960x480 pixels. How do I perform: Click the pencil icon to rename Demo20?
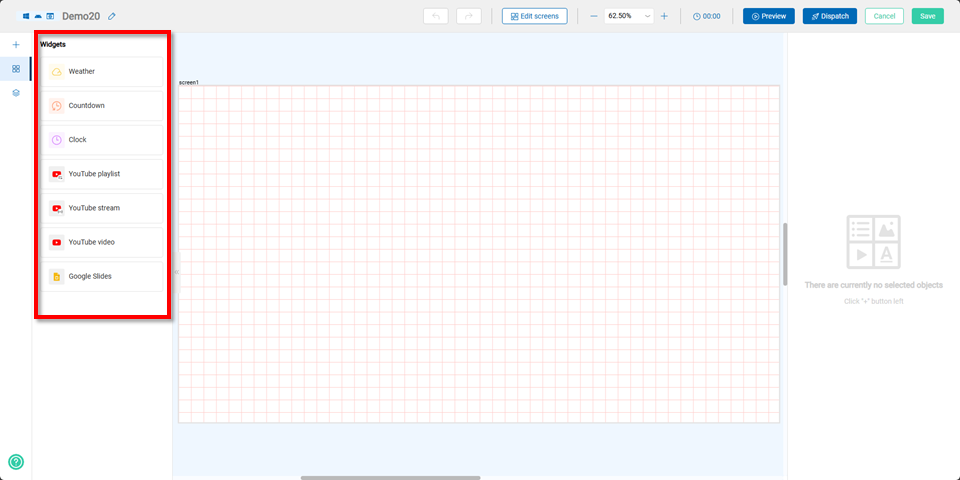(112, 16)
